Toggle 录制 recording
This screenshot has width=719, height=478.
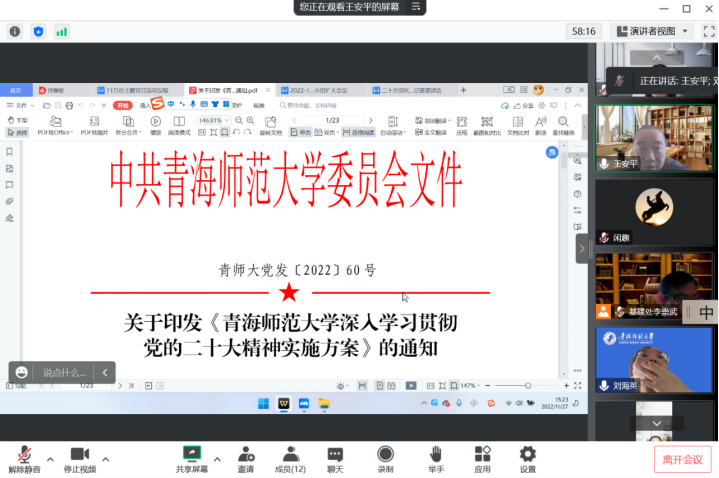tap(385, 460)
